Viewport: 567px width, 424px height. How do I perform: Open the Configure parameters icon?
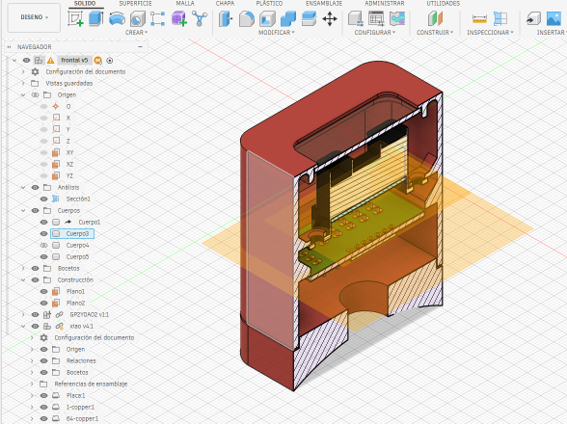[355, 19]
